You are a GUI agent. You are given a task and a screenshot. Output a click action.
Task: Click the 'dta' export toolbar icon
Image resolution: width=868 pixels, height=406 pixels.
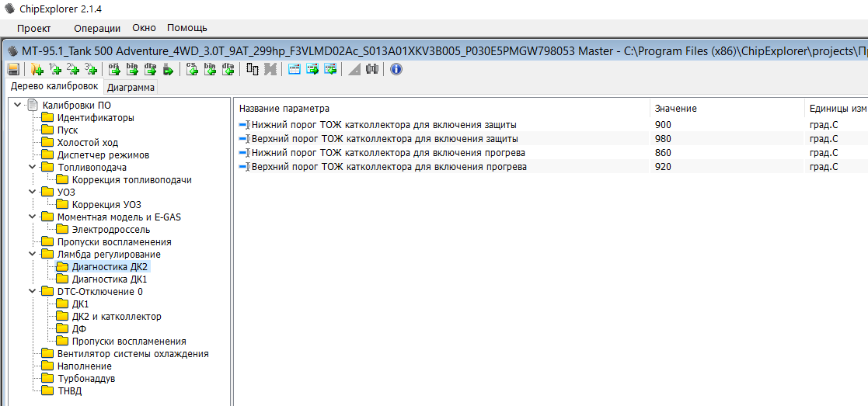point(150,69)
